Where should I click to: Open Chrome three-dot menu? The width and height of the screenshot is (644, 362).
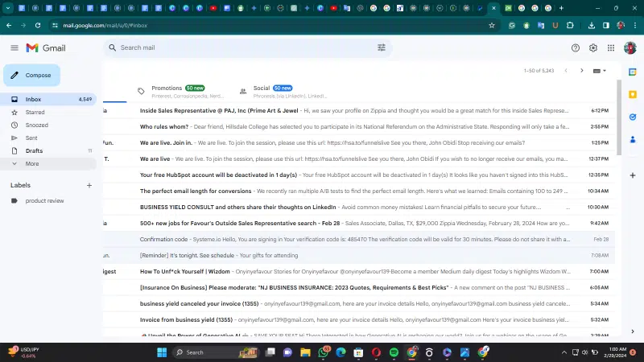click(x=634, y=25)
